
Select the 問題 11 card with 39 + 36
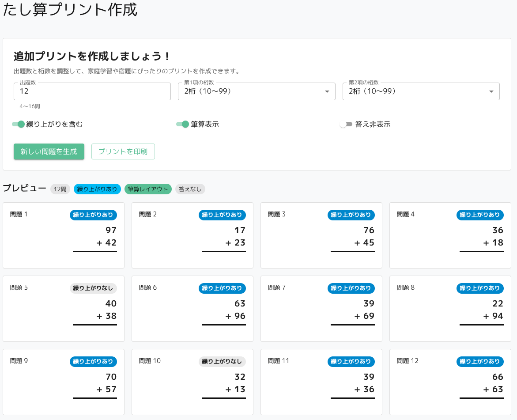click(321, 382)
